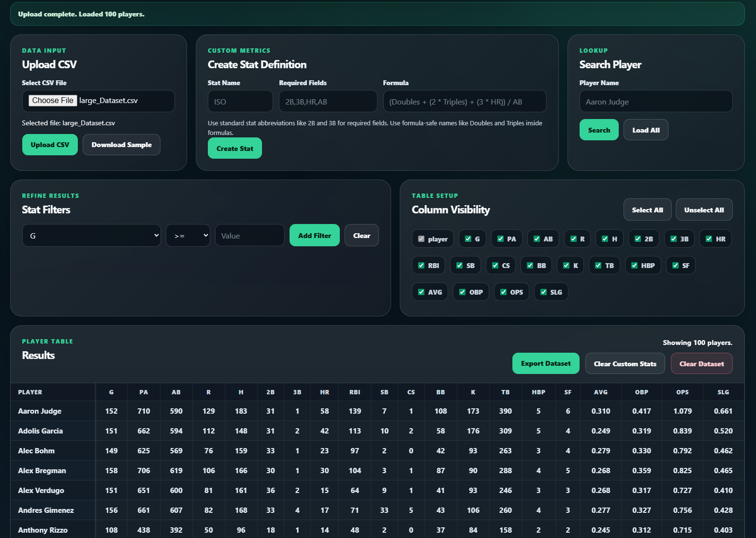Click Choose File button
This screenshot has width=756, height=538.
(x=53, y=101)
